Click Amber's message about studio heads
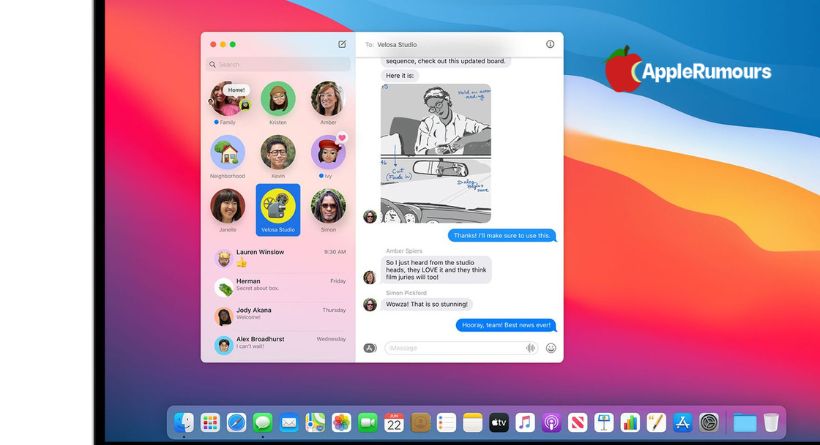 [x=436, y=270]
